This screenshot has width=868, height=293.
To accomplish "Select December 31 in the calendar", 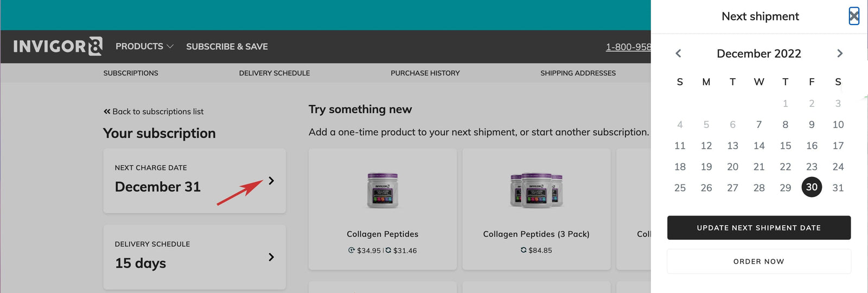I will tap(838, 188).
